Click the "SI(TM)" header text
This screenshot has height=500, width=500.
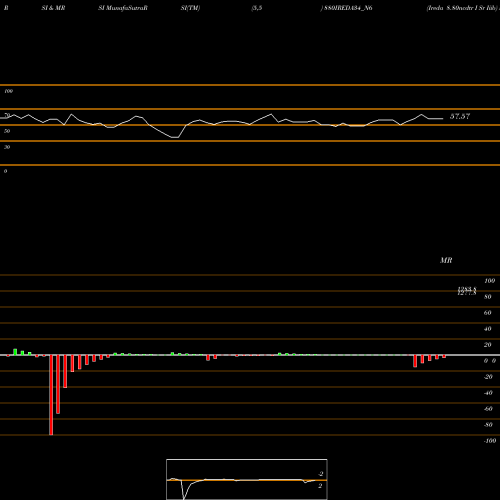point(190,8)
